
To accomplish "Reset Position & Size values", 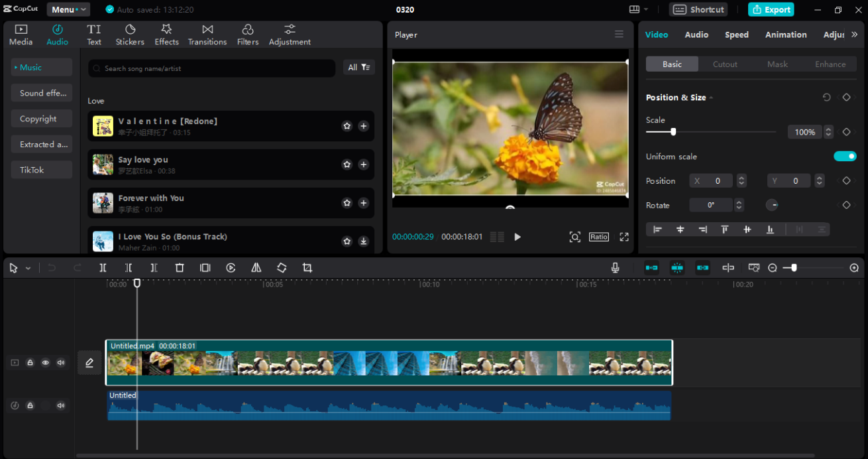I will tap(826, 98).
